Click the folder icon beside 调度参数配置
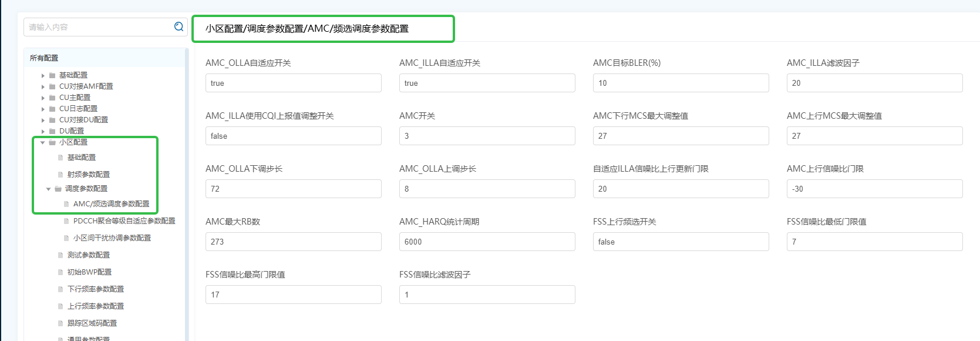 click(58, 189)
